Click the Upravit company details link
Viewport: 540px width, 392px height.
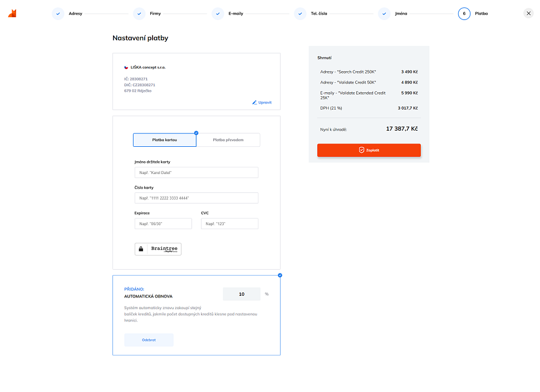coord(262,102)
